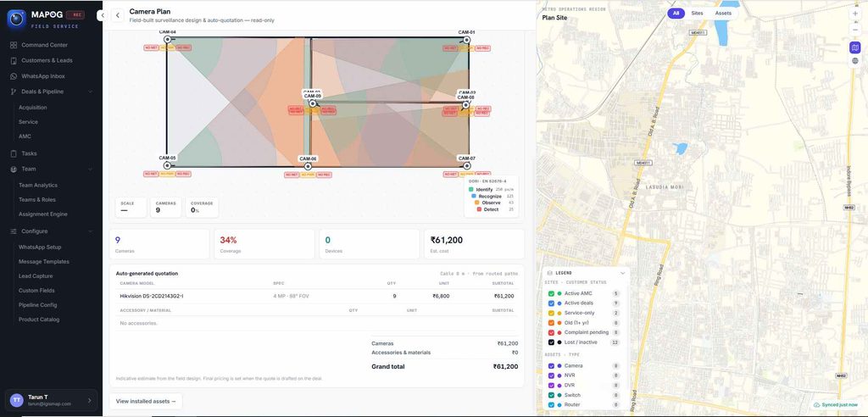This screenshot has width=868, height=417.
Task: Click the Legend panel layers icon
Action: click(x=549, y=273)
